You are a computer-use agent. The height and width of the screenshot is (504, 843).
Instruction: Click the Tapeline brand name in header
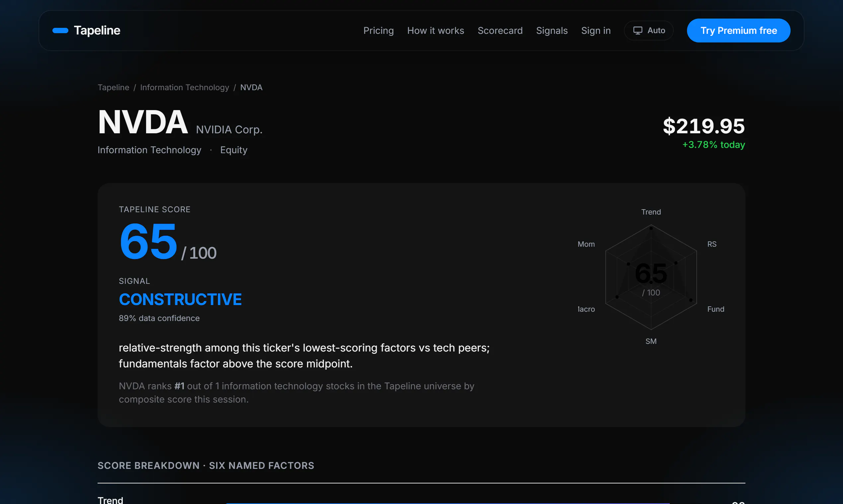tap(97, 31)
